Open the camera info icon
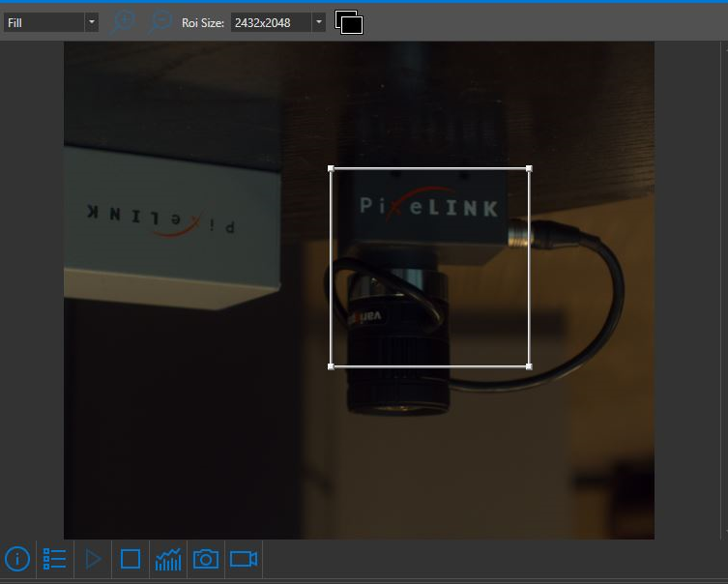Viewport: 728px width, 584px height. click(x=17, y=559)
